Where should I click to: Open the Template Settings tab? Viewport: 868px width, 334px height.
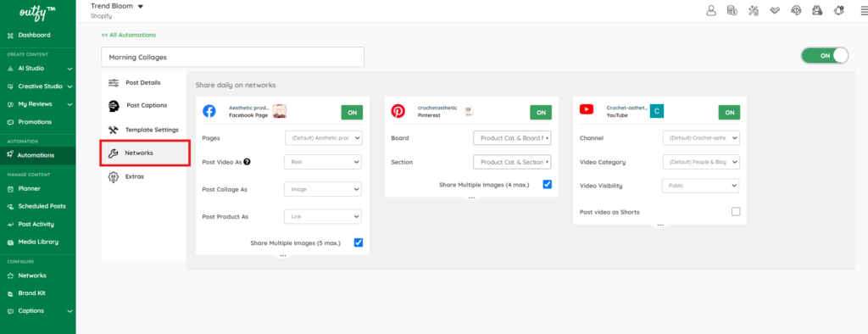tap(143, 131)
